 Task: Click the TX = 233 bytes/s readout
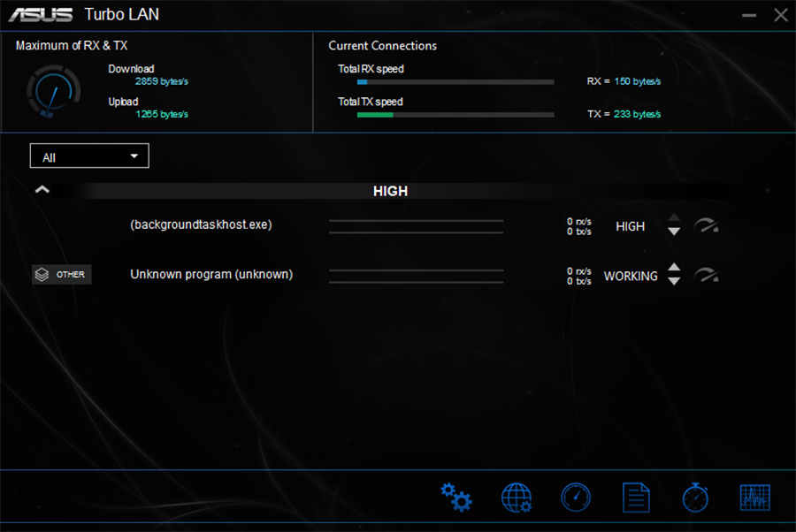624,114
